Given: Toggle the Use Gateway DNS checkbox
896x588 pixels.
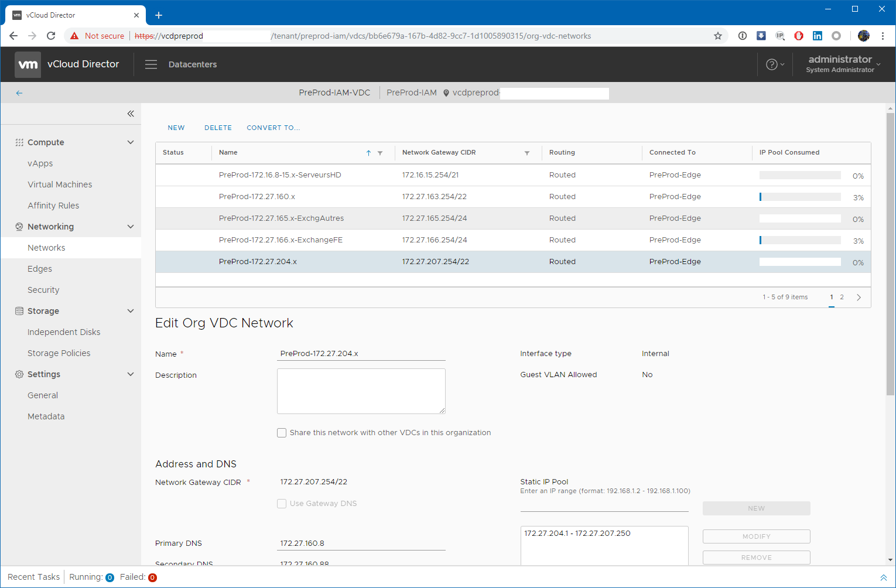Looking at the screenshot, I should (x=282, y=504).
